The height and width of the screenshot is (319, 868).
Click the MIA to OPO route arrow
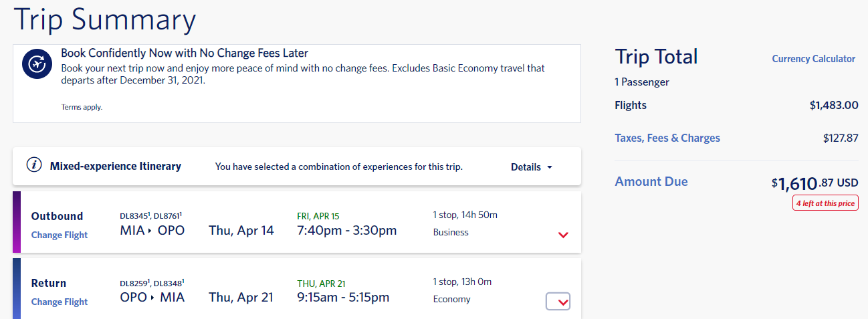click(150, 231)
